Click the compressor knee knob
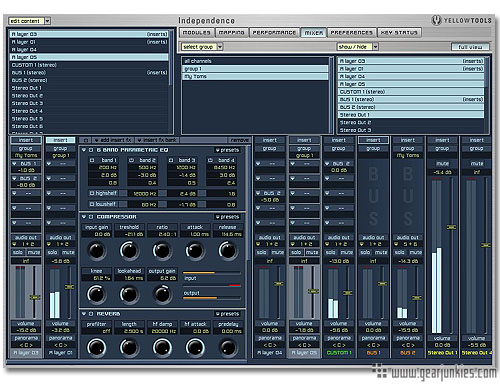Viewport: 500px width, 385px height. click(96, 294)
